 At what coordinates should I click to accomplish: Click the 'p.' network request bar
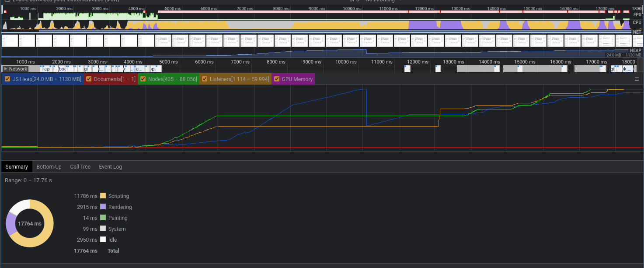coord(153,69)
